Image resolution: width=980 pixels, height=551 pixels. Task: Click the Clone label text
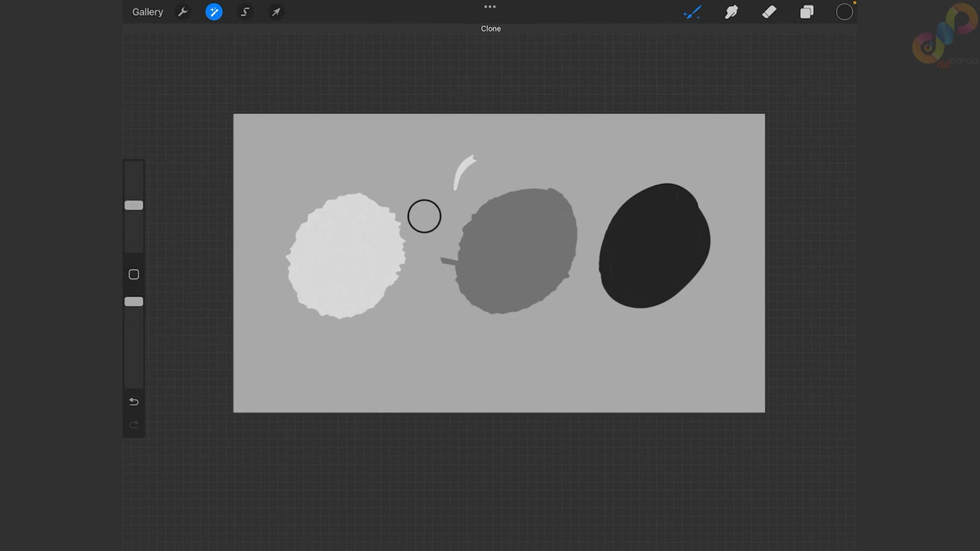491,29
